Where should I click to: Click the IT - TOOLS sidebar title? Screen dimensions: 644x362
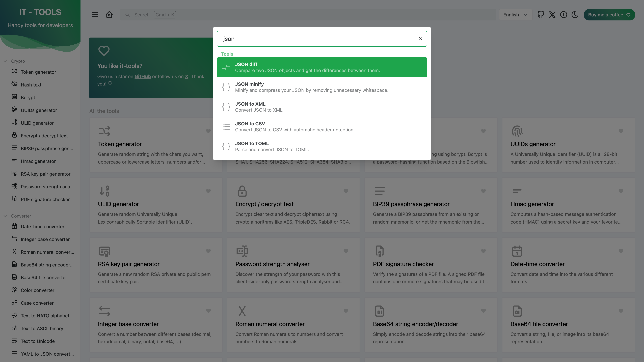coord(40,12)
